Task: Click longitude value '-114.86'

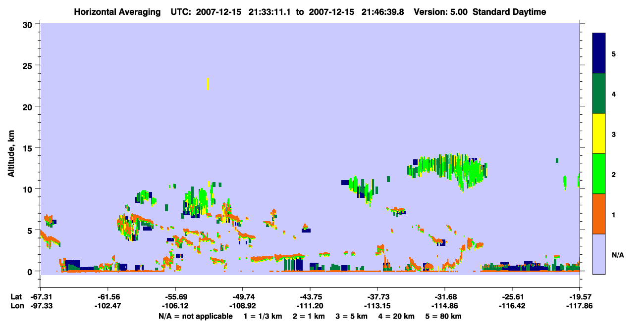Action: coord(445,306)
